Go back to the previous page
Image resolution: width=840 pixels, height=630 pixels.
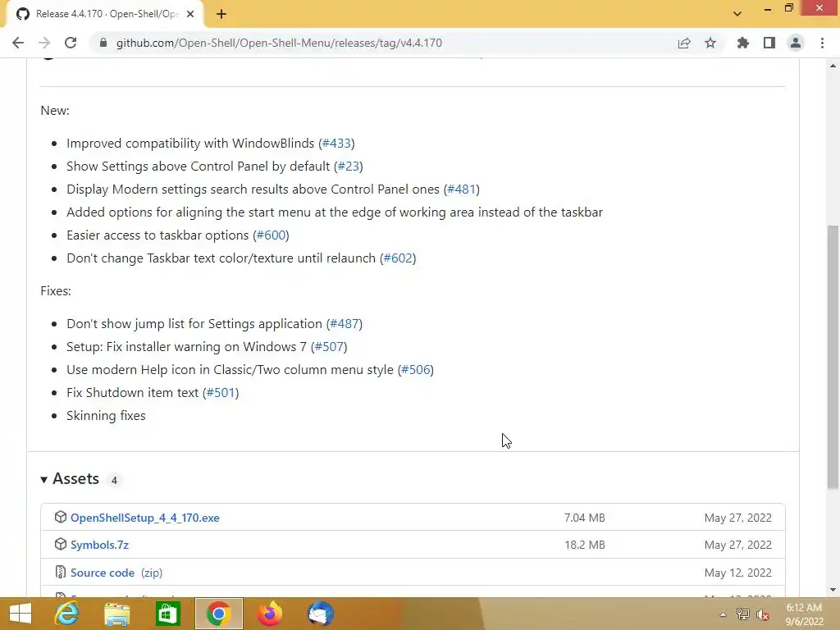point(18,43)
